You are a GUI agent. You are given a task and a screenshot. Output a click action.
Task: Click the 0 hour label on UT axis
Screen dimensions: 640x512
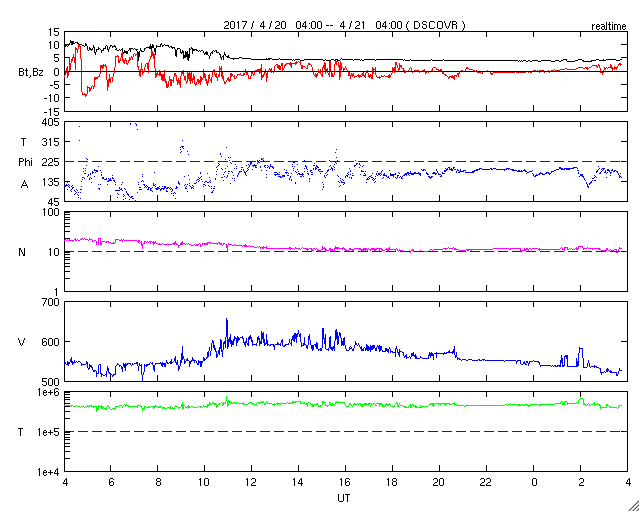click(533, 482)
